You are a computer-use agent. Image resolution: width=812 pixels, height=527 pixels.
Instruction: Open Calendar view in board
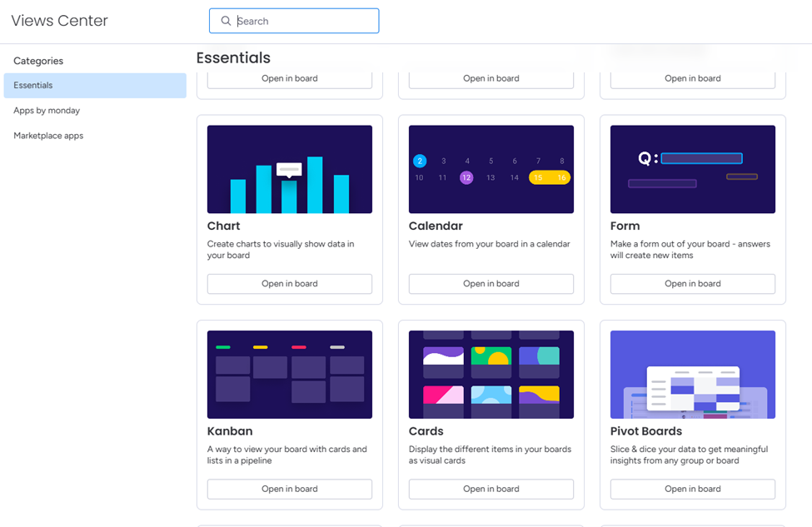pos(491,284)
